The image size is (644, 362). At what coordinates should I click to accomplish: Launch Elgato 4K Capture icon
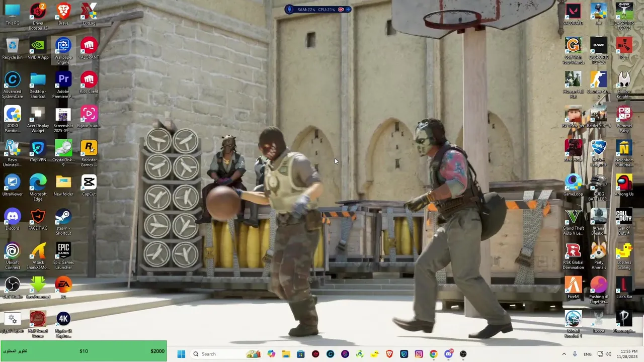63,324
